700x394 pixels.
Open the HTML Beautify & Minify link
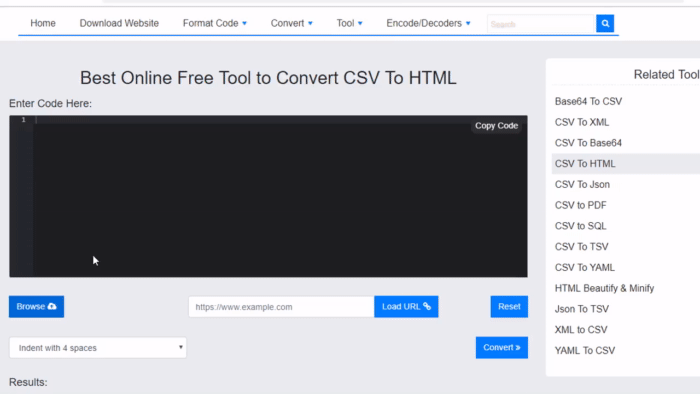click(604, 288)
